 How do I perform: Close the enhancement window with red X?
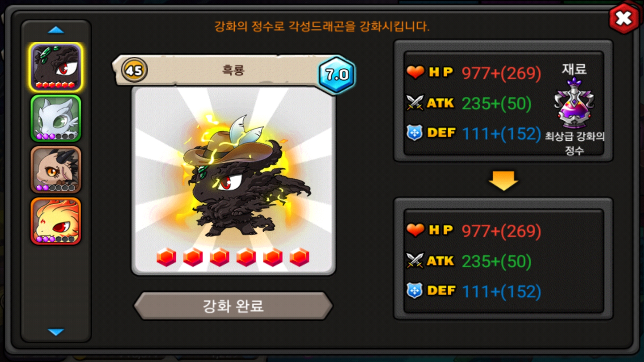click(624, 18)
